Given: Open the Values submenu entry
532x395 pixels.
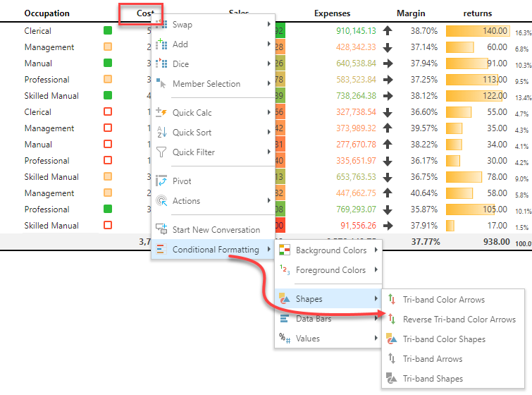Looking at the screenshot, I should coord(328,339).
